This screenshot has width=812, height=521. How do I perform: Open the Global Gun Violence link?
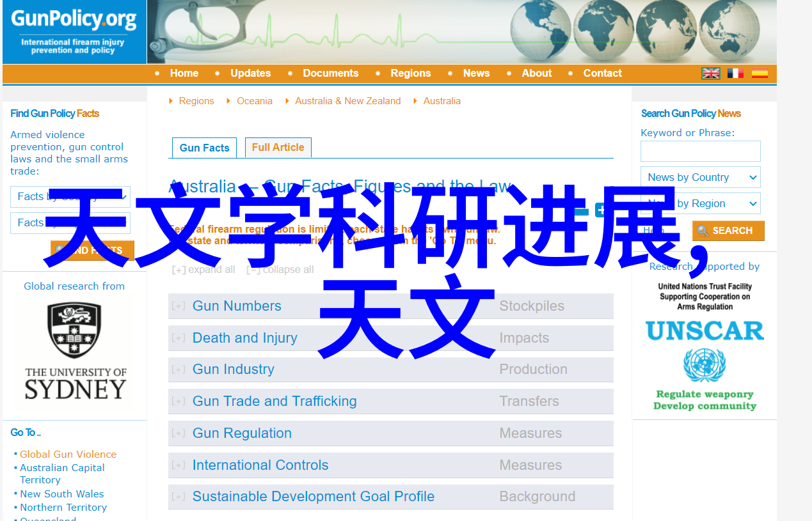coord(68,455)
